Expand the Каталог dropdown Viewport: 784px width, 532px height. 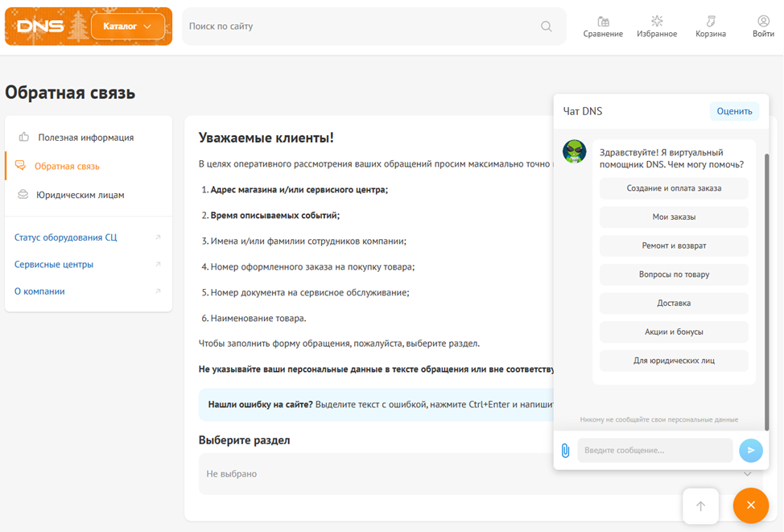(x=128, y=27)
